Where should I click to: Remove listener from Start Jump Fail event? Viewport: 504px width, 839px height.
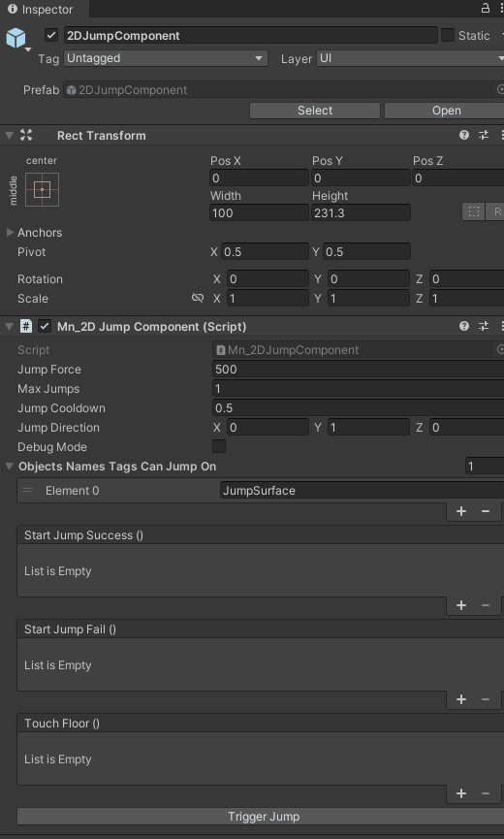[486, 700]
